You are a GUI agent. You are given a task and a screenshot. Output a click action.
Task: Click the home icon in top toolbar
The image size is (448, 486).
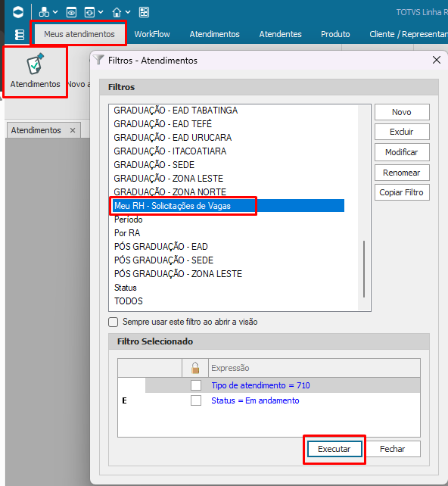[117, 12]
